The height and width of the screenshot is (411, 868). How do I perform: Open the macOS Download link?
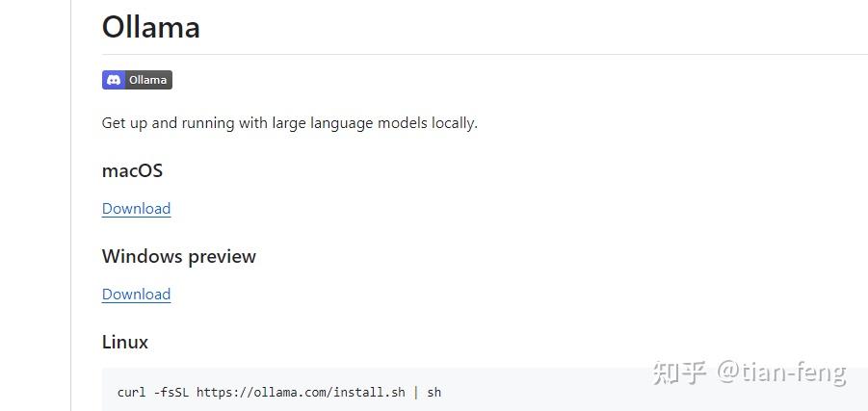tap(136, 209)
